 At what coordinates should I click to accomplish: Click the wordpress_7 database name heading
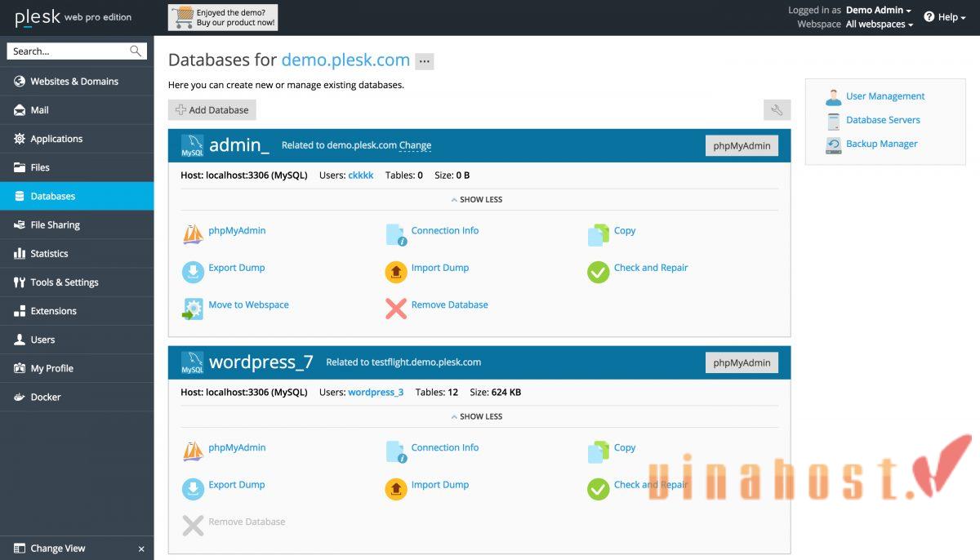coord(261,362)
